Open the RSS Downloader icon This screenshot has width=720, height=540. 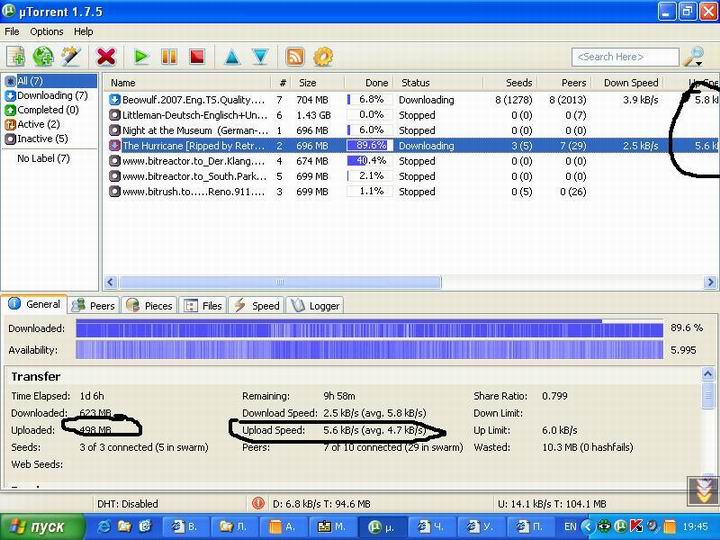point(295,57)
